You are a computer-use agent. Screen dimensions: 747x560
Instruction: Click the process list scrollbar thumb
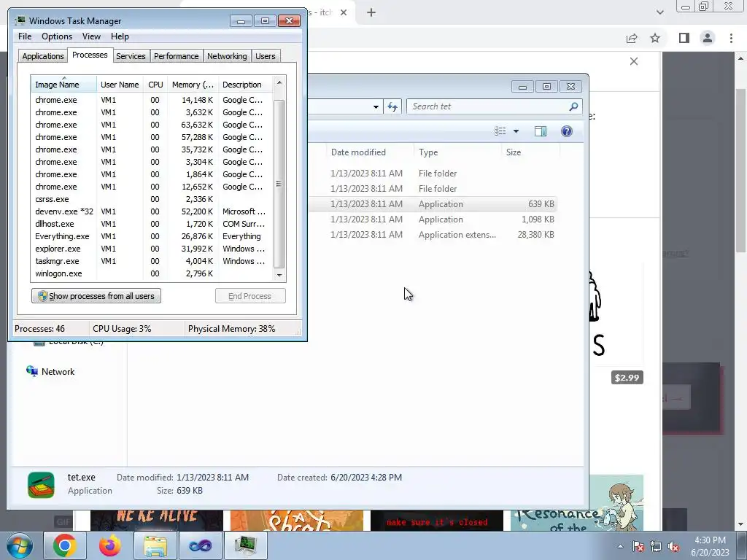[x=279, y=184]
